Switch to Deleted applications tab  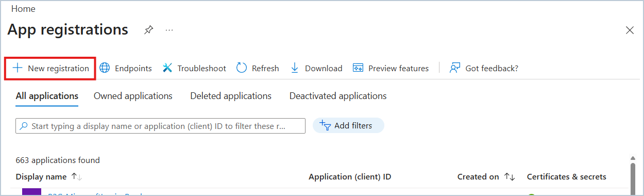click(x=231, y=96)
